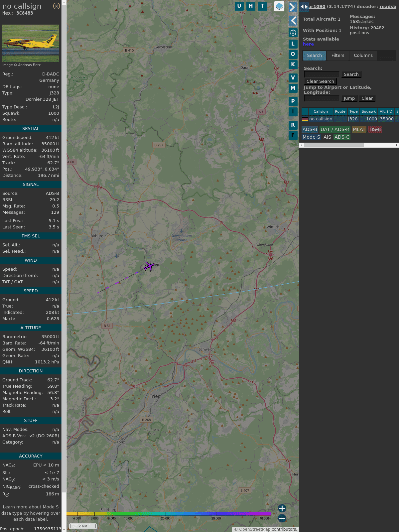Screen dimensions: 399x532
Task: Switch to the Columns tab
Action: pos(363,56)
